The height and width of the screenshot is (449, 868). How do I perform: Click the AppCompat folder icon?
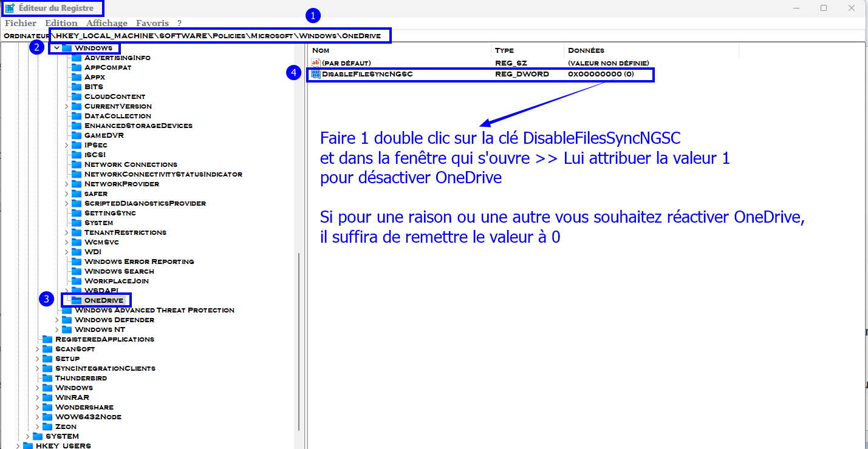click(x=77, y=67)
